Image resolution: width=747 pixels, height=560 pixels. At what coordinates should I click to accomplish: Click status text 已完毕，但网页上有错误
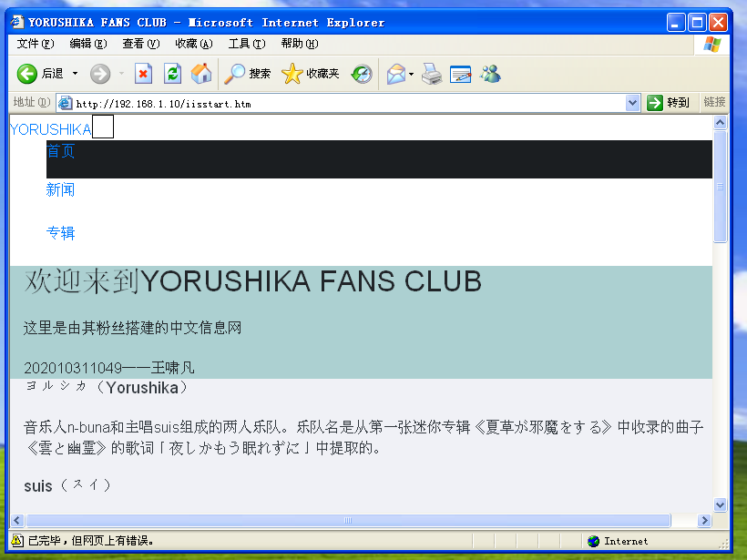[x=90, y=541]
